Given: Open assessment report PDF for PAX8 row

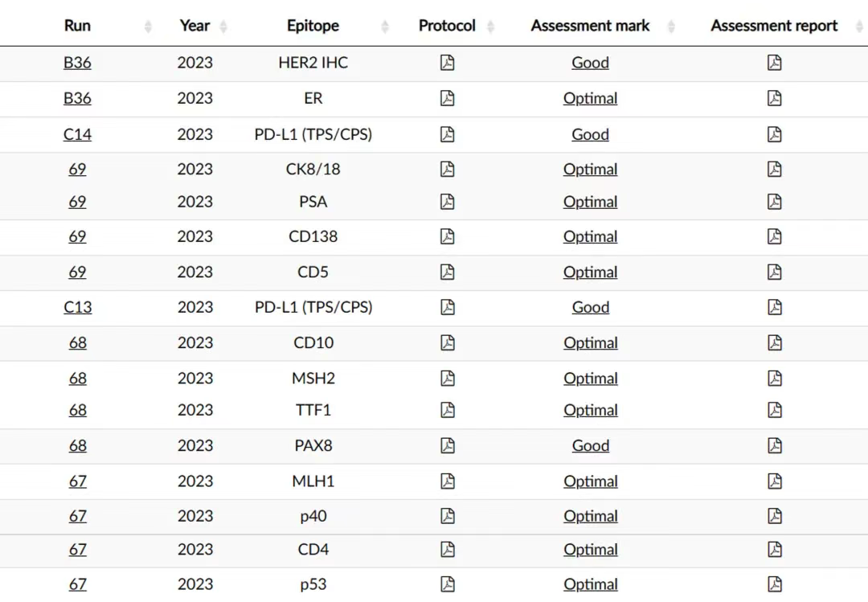Looking at the screenshot, I should (x=774, y=445).
